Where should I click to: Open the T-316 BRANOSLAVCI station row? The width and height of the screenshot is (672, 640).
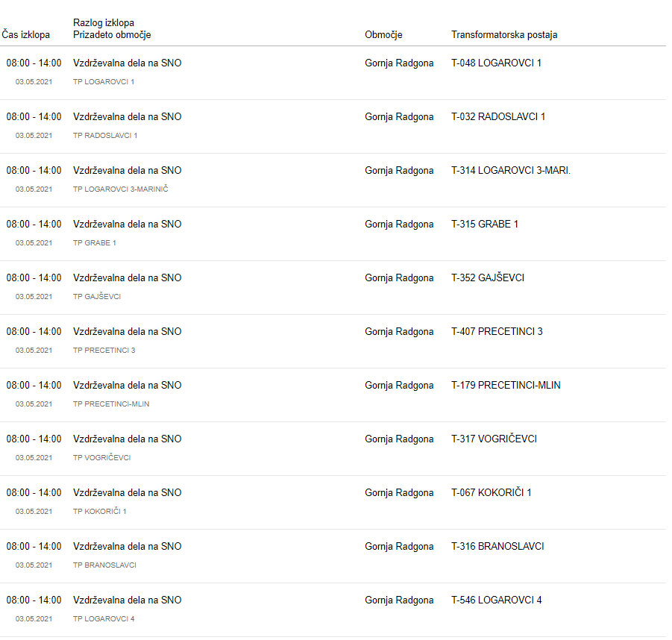[x=497, y=547]
